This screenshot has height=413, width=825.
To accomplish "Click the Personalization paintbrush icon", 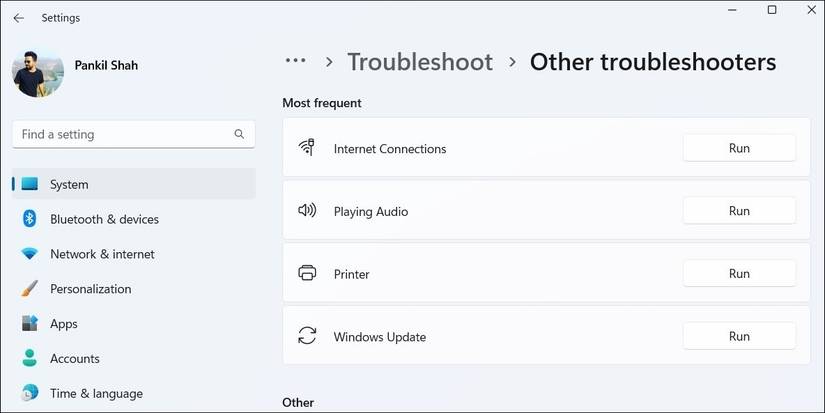I will click(x=30, y=289).
